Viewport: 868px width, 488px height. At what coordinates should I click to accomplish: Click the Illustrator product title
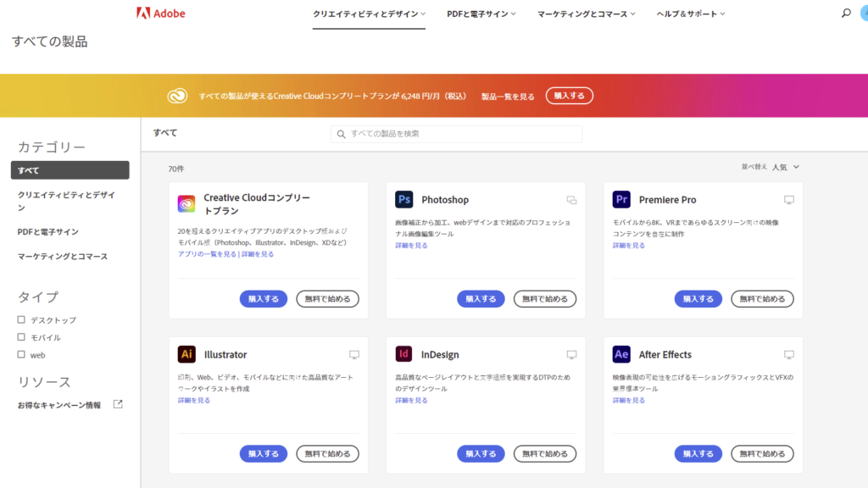pyautogui.click(x=225, y=355)
